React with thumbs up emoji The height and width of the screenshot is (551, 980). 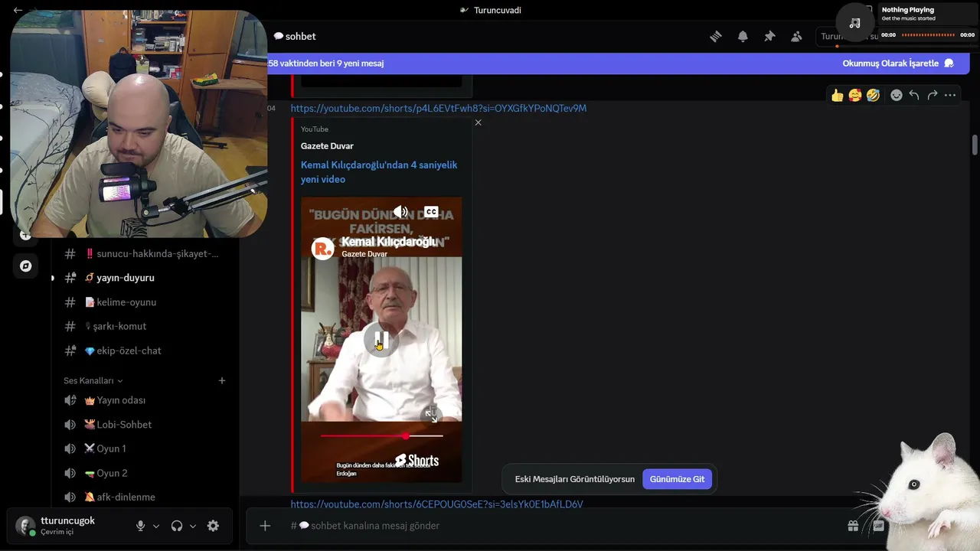coord(837,95)
